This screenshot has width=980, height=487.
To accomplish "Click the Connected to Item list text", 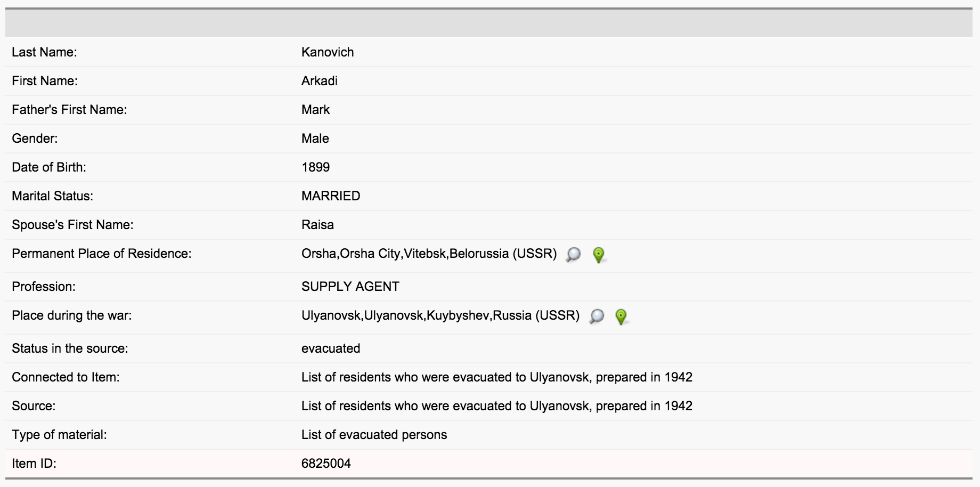I will (x=496, y=377).
